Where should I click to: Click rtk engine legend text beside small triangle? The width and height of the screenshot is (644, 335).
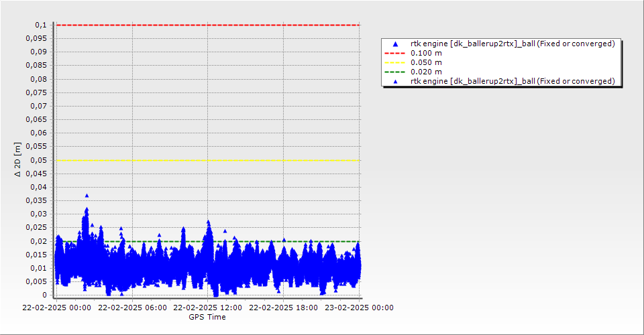coord(513,81)
